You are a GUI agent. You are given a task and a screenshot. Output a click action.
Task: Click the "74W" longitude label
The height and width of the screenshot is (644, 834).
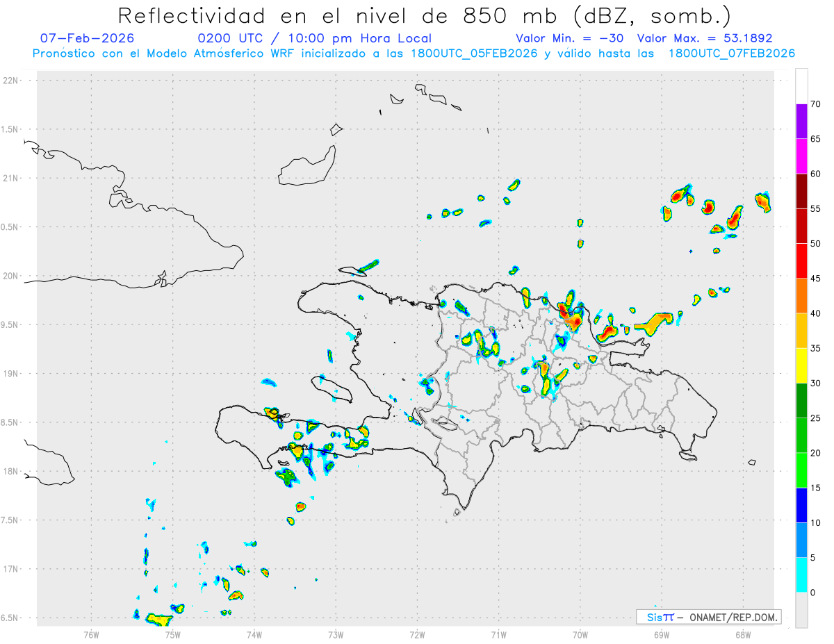(x=254, y=634)
